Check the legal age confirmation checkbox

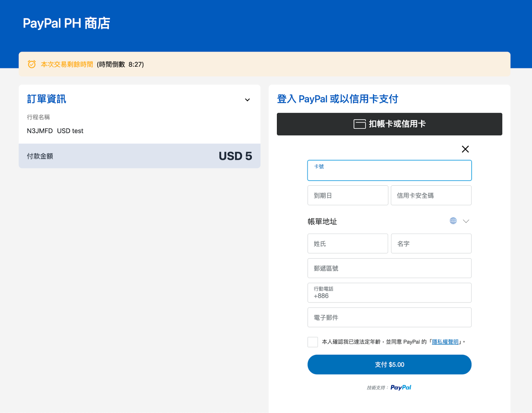click(313, 342)
